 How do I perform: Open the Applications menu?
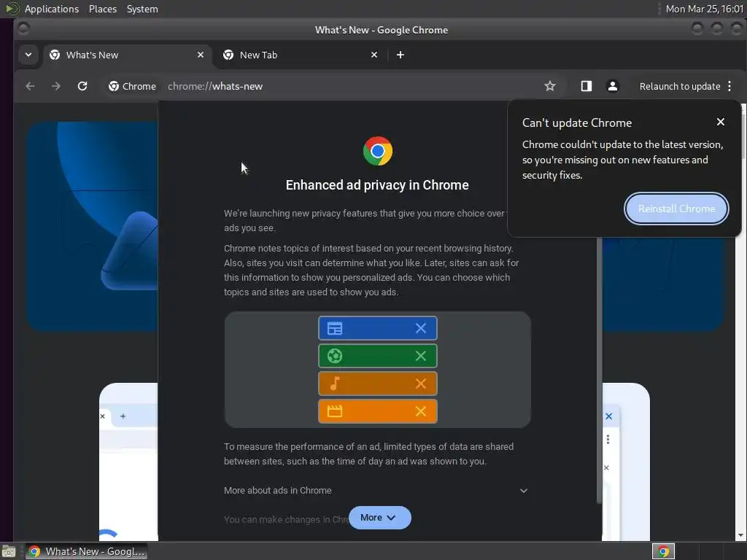pyautogui.click(x=52, y=9)
